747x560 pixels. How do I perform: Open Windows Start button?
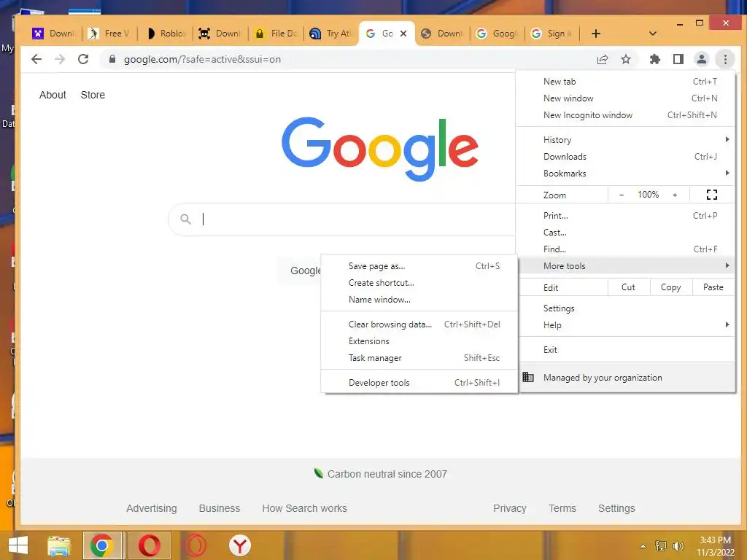click(x=18, y=545)
